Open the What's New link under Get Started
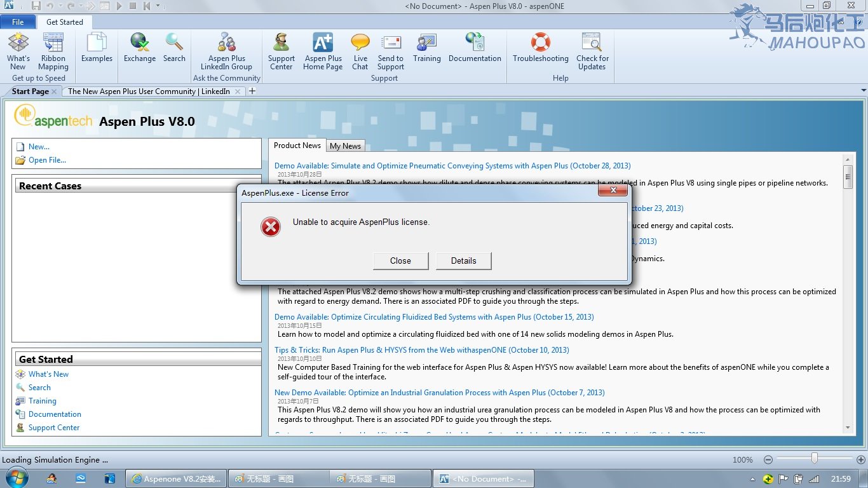This screenshot has width=868, height=488. [x=48, y=374]
